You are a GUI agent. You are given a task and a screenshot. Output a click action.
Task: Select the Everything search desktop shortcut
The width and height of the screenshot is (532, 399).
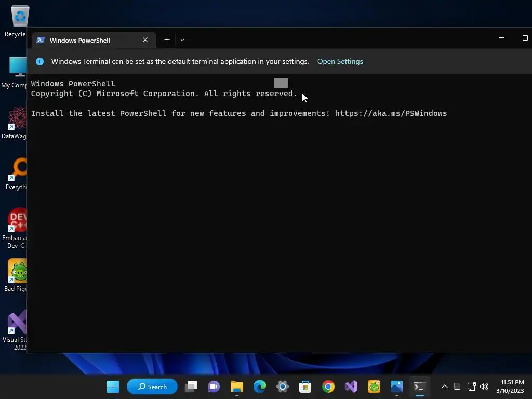pyautogui.click(x=16, y=174)
